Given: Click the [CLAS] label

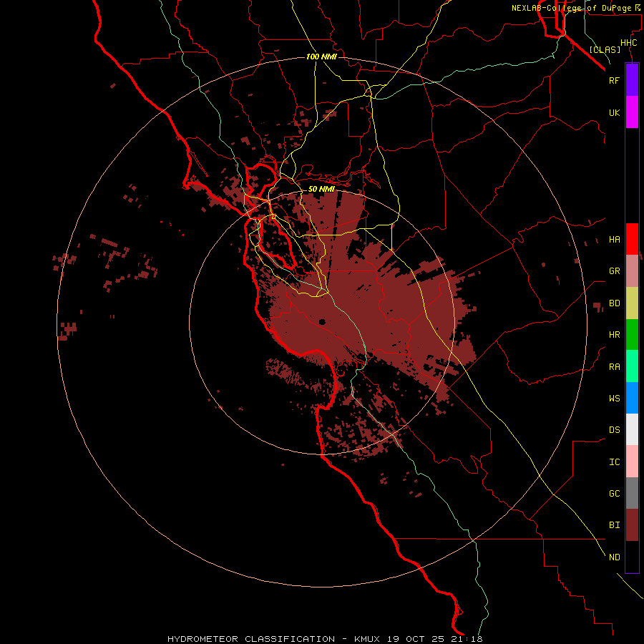Looking at the screenshot, I should [605, 49].
